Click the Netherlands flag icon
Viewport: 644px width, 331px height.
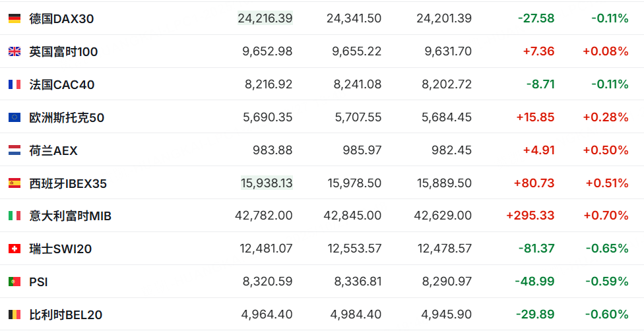coord(15,150)
